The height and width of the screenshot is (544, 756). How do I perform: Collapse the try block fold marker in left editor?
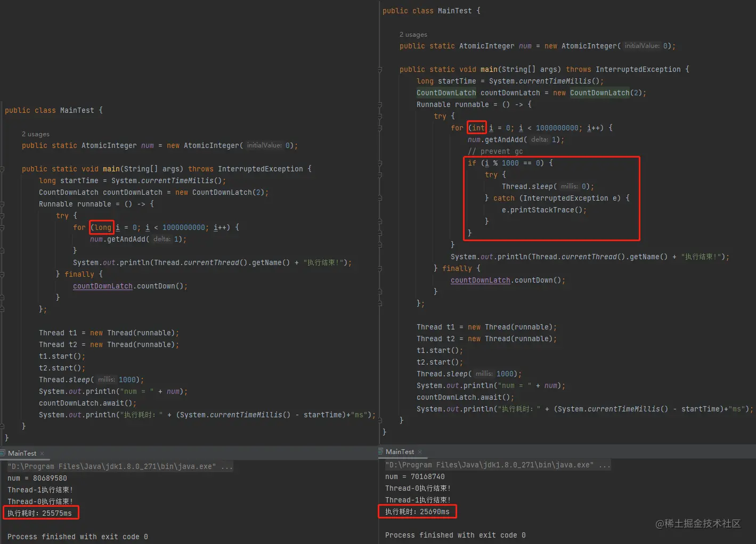tap(2, 216)
